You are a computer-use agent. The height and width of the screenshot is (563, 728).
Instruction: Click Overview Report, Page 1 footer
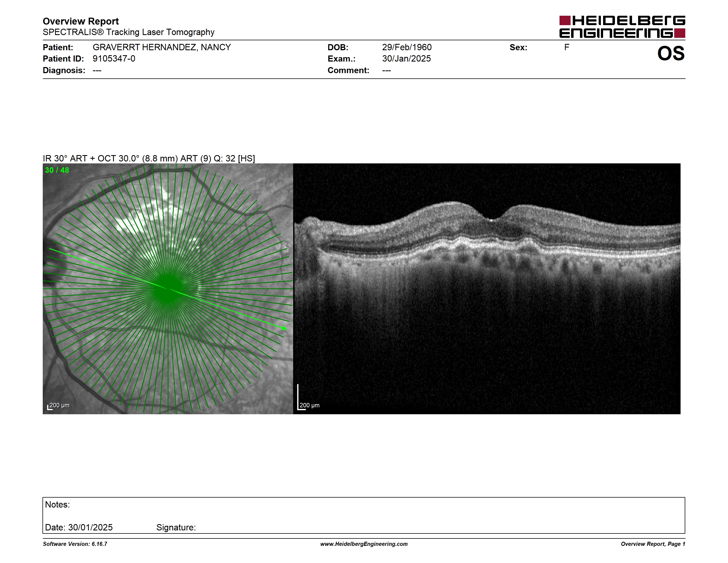[x=653, y=544]
